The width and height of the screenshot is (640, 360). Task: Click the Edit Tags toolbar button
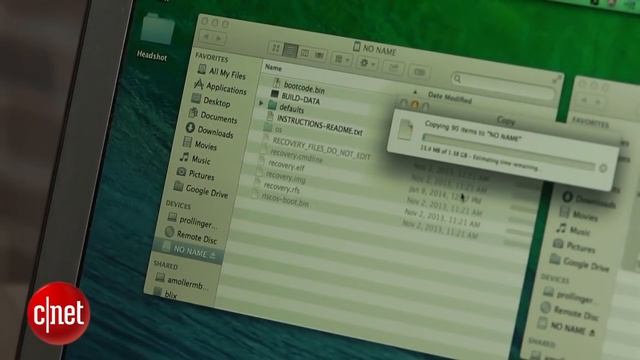(419, 72)
